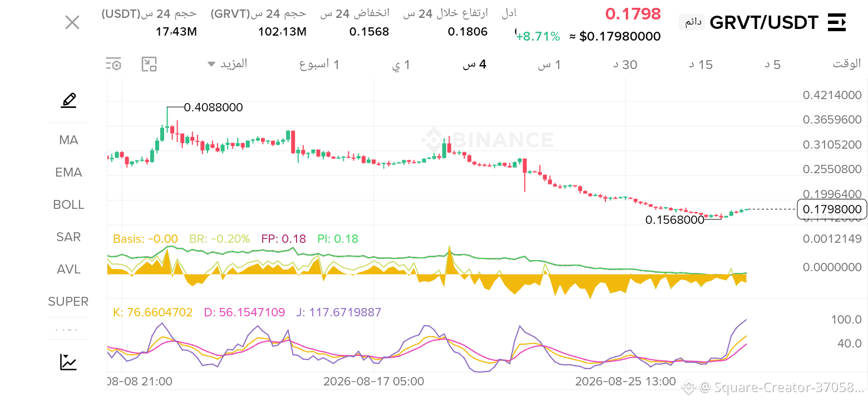Image resolution: width=868 pixels, height=401 pixels.
Task: Expand the المزيد intervals dropdown
Action: (227, 63)
